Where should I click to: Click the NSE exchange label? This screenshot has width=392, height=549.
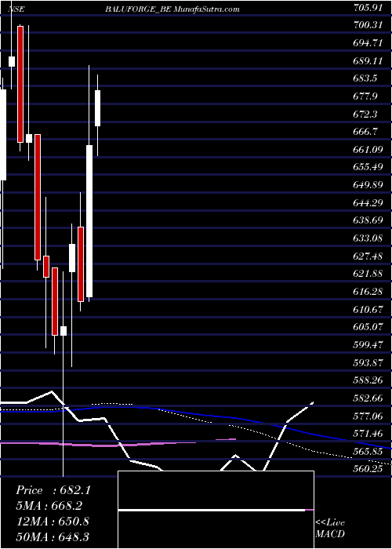click(x=16, y=9)
